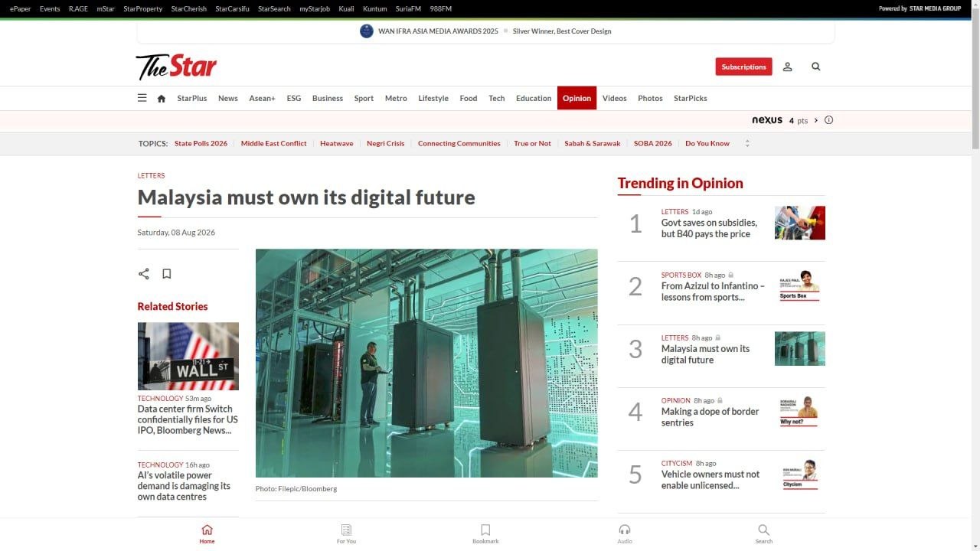The width and height of the screenshot is (980, 551).
Task: Click the Subscriptions button
Action: pyautogui.click(x=743, y=67)
